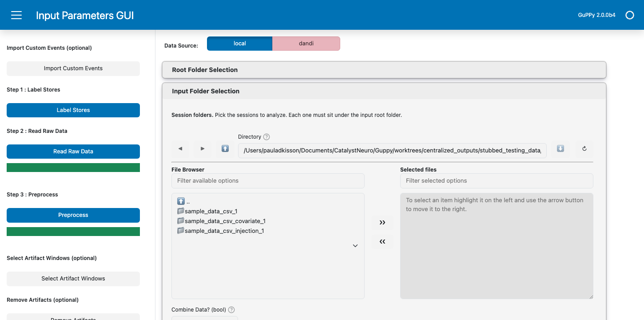Click the folder icon of sample_data_csv_1

click(x=180, y=211)
